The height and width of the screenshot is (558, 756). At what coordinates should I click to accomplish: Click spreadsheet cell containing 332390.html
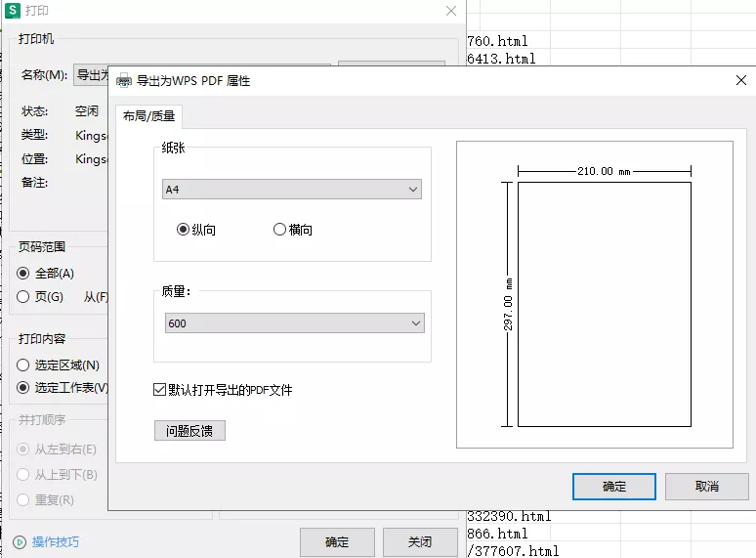[x=509, y=516]
